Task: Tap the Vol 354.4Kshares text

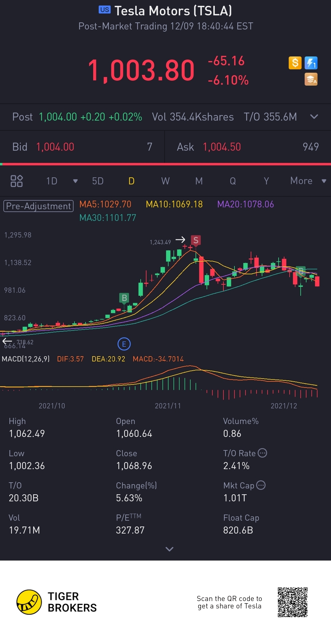Action: [x=193, y=117]
